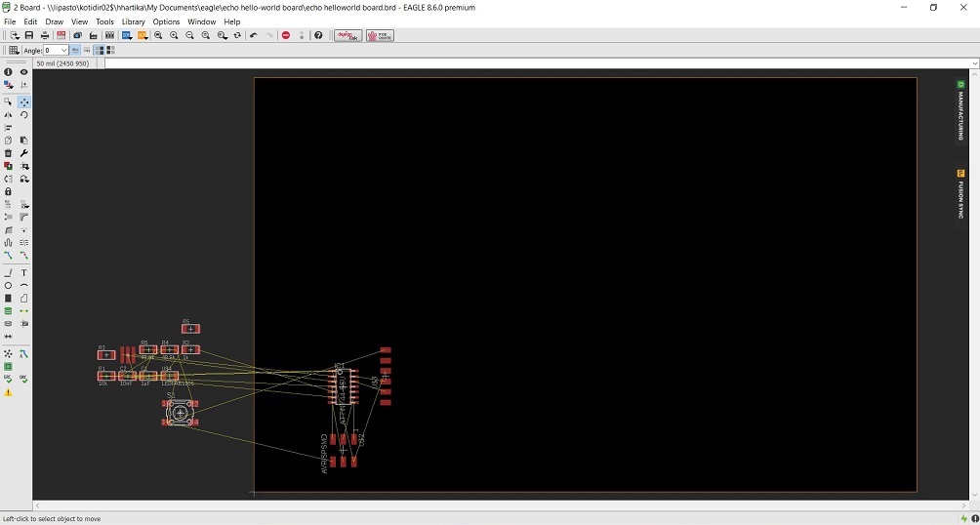Open the PCB Quote button

pyautogui.click(x=380, y=36)
